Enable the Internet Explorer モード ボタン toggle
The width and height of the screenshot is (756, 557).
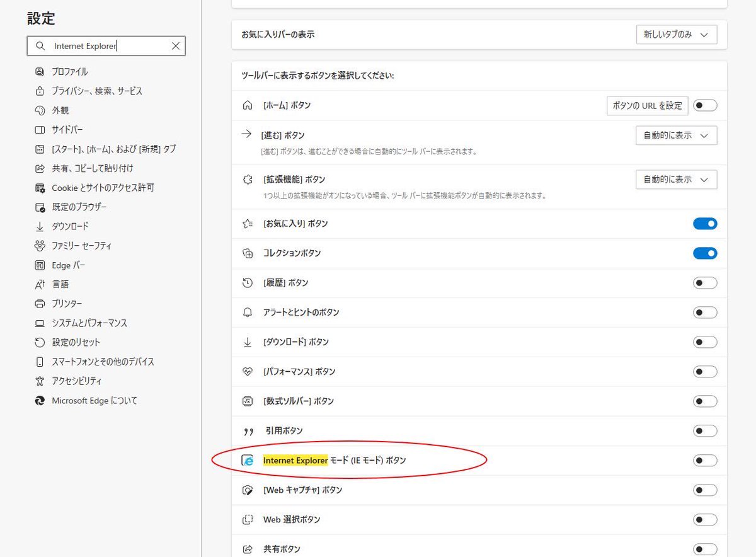coord(705,461)
